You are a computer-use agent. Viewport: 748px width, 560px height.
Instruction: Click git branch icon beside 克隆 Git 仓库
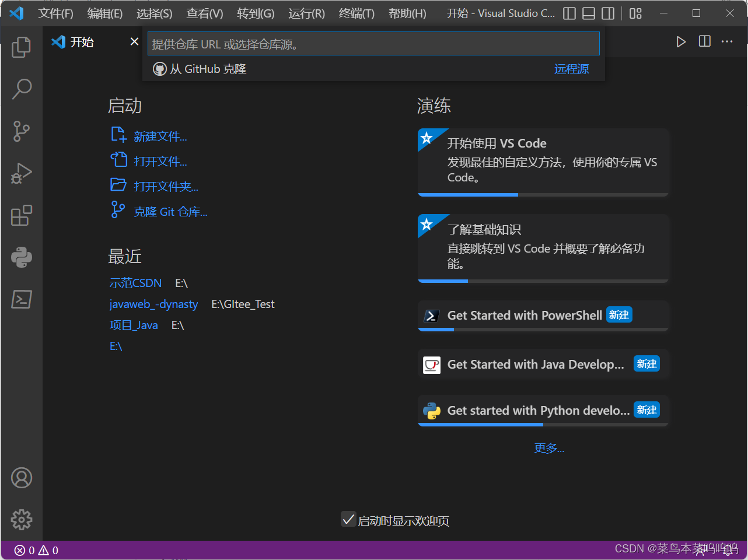(x=118, y=209)
